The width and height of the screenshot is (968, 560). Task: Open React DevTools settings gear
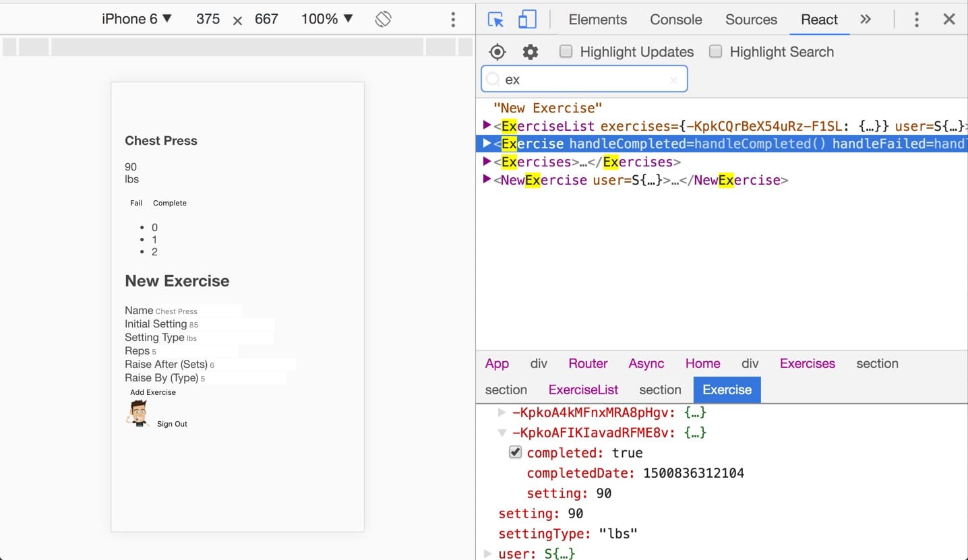coord(531,52)
